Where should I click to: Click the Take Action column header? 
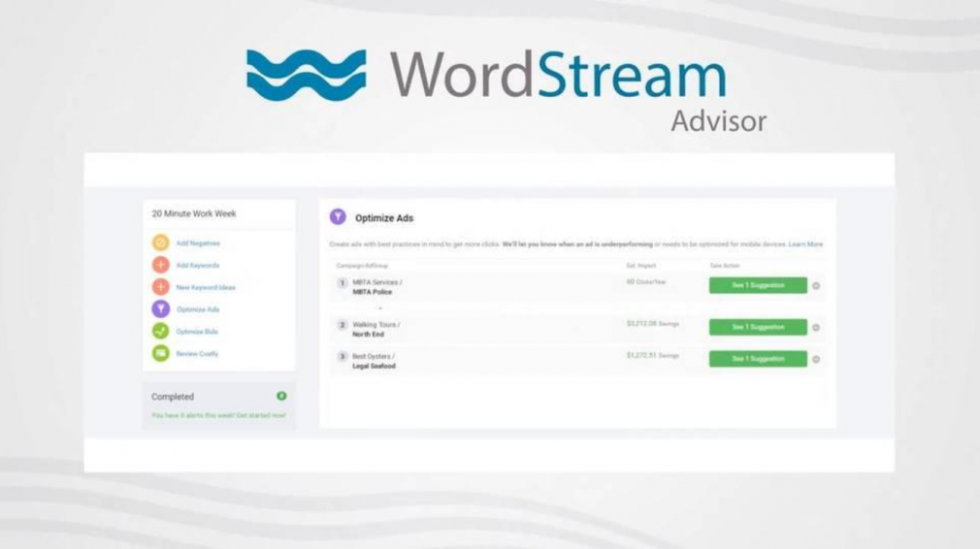725,266
